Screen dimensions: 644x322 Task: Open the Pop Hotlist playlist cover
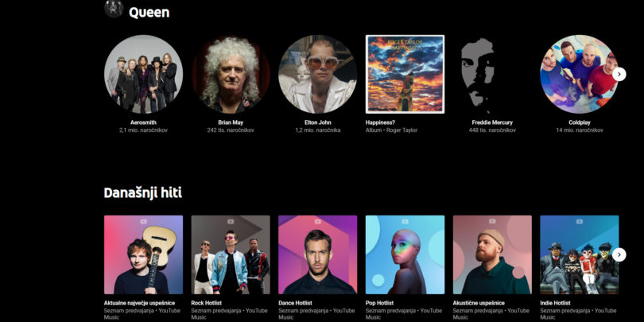[405, 254]
